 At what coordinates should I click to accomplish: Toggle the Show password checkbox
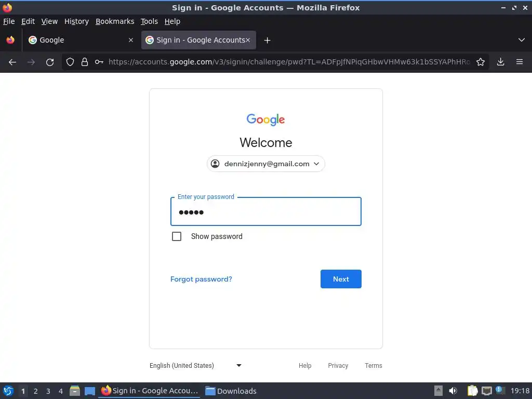tap(177, 236)
